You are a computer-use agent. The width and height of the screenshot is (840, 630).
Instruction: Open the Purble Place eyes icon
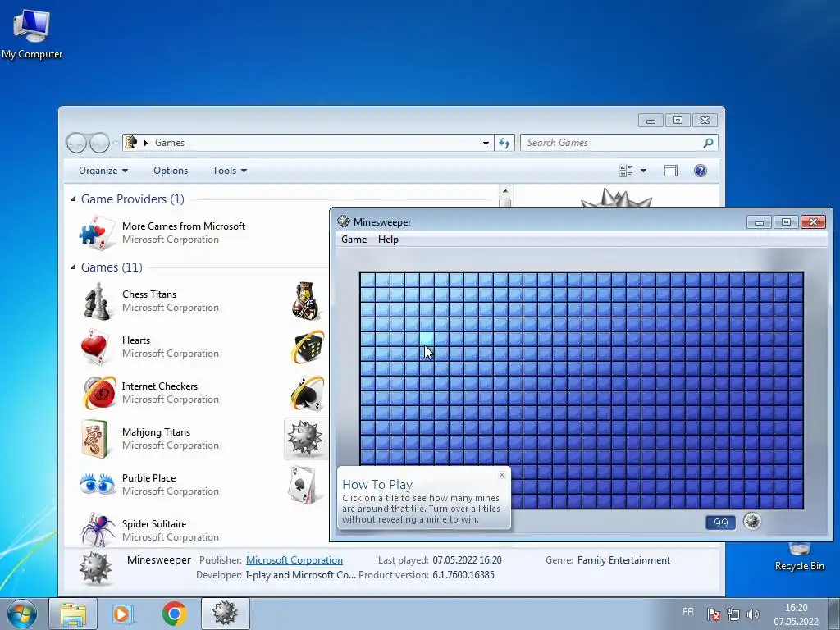(x=97, y=484)
